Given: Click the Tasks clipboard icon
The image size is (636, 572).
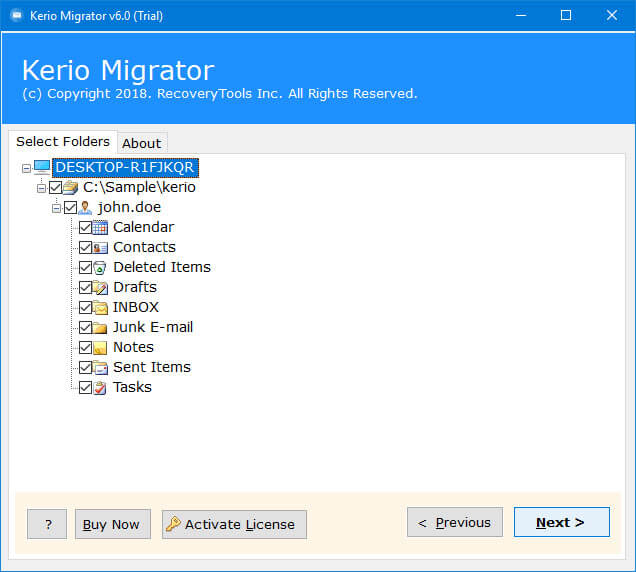Looking at the screenshot, I should 100,387.
